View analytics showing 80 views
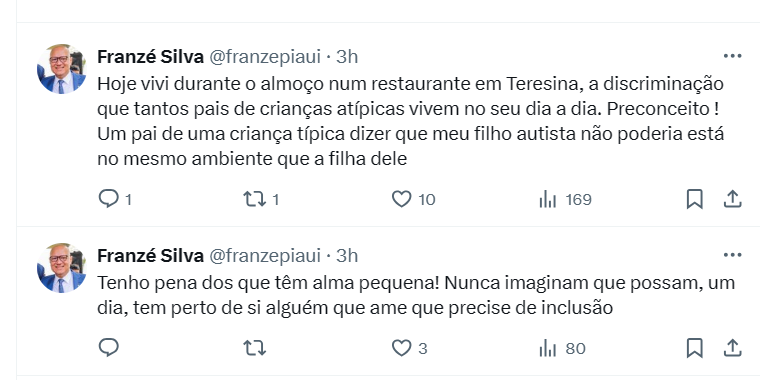The image size is (760, 380). [562, 348]
